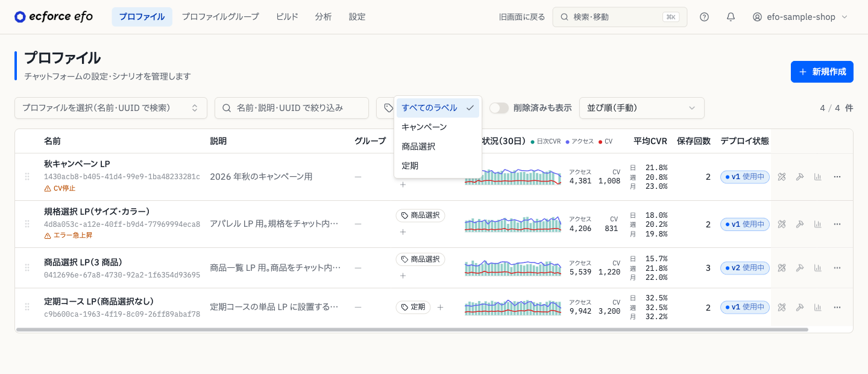Click UUID c9b600ca-1963-4f19-8c09-26ff89abaf78
The width and height of the screenshot is (868, 374).
coord(122,314)
